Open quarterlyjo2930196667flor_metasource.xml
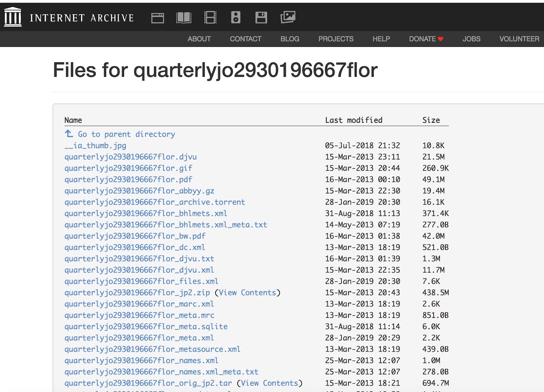Screen dimensions: 544x392 coord(152,349)
